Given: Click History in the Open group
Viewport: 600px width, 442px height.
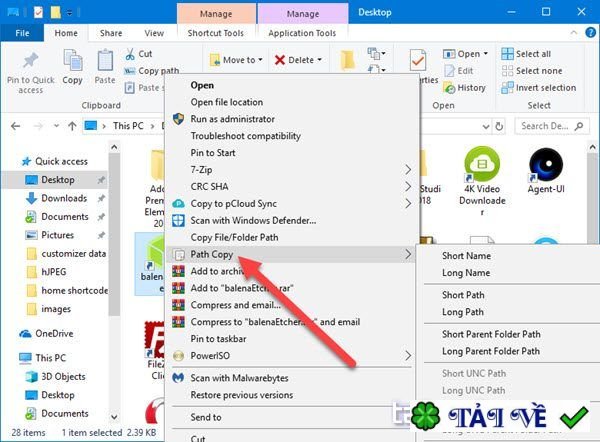Looking at the screenshot, I should coord(465,88).
